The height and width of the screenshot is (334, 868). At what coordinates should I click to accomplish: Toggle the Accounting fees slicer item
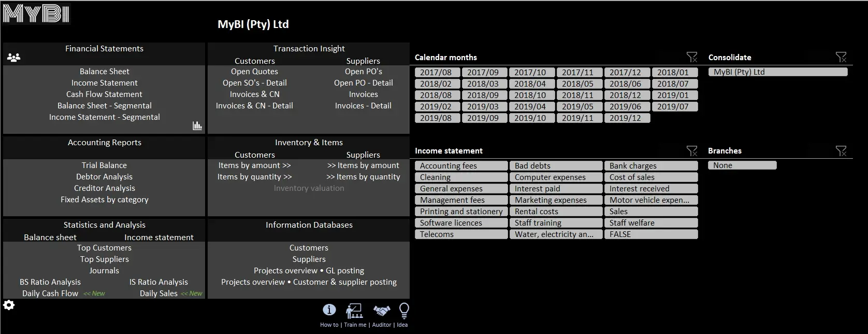[x=461, y=166]
